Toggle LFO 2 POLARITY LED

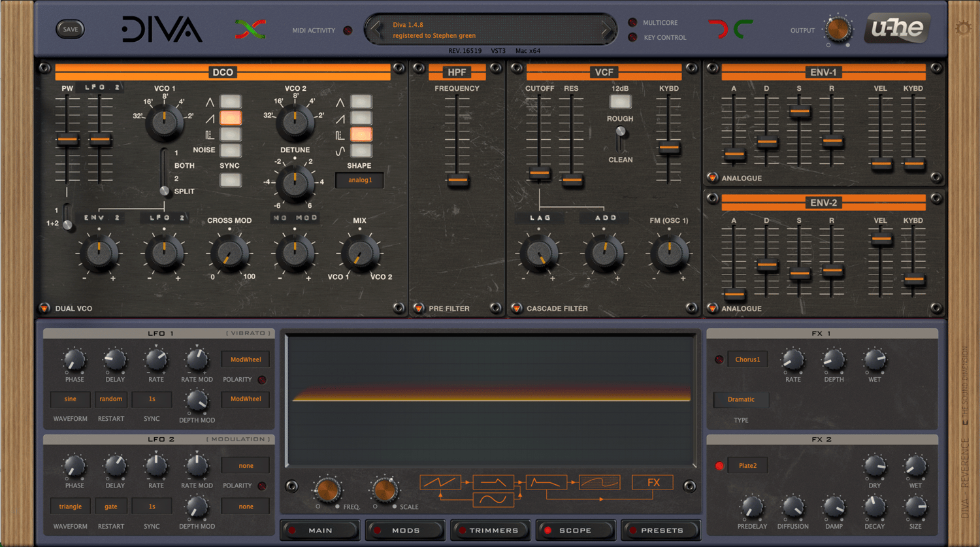coord(262,486)
